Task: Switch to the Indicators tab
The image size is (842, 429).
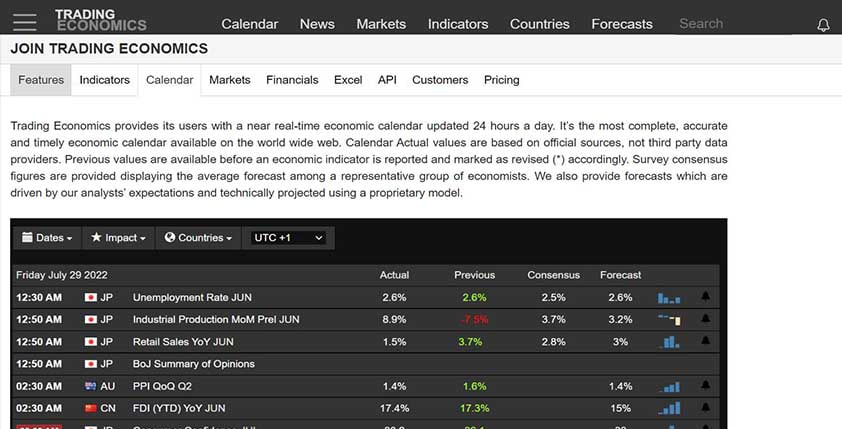Action: pyautogui.click(x=105, y=80)
